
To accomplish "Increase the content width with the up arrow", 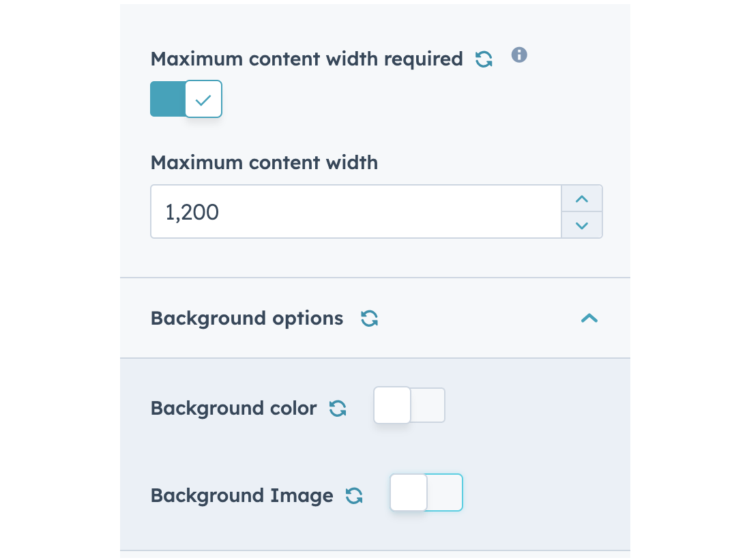I will coord(581,198).
